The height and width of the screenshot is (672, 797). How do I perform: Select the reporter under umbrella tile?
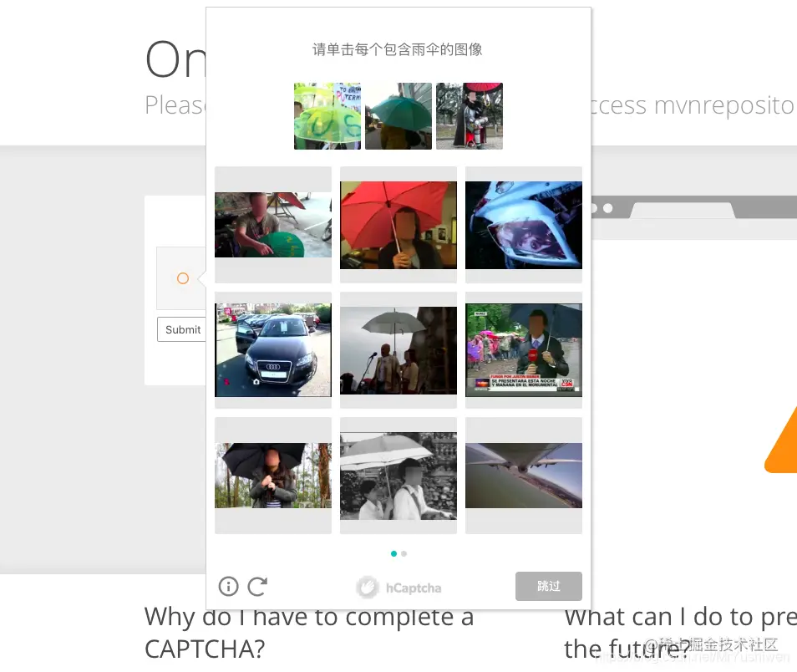(x=524, y=350)
